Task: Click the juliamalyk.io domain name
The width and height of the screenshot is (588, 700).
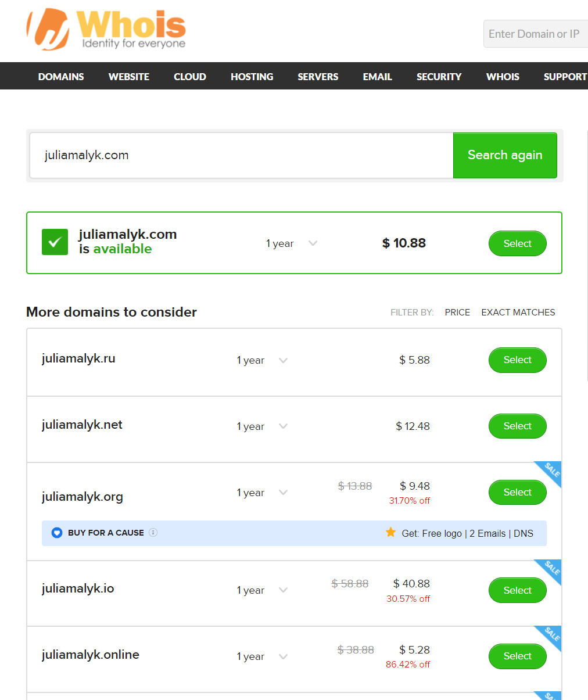Action: pos(78,588)
